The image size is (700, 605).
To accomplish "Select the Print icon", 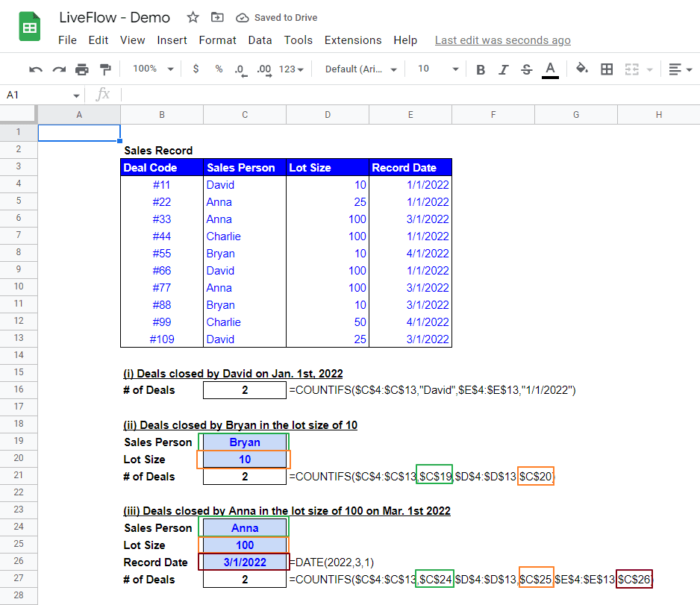I will (81, 68).
